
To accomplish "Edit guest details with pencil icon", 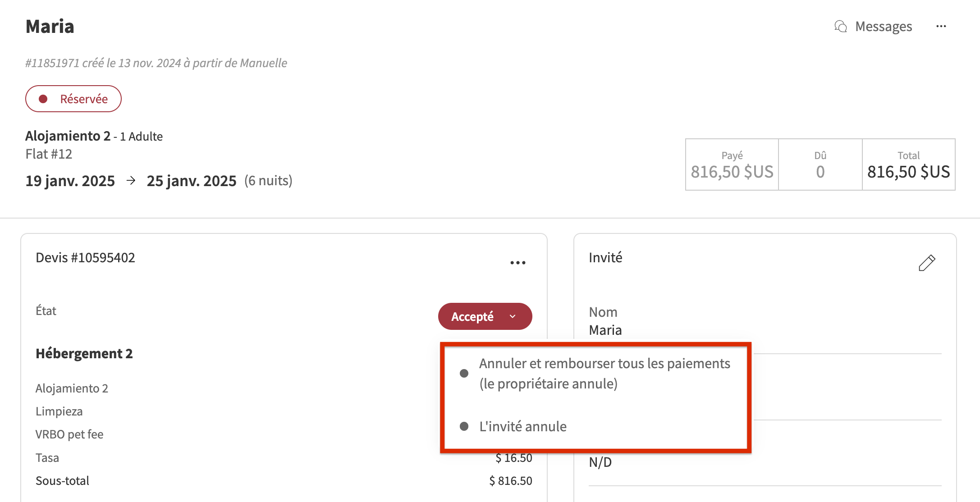I will 927,263.
